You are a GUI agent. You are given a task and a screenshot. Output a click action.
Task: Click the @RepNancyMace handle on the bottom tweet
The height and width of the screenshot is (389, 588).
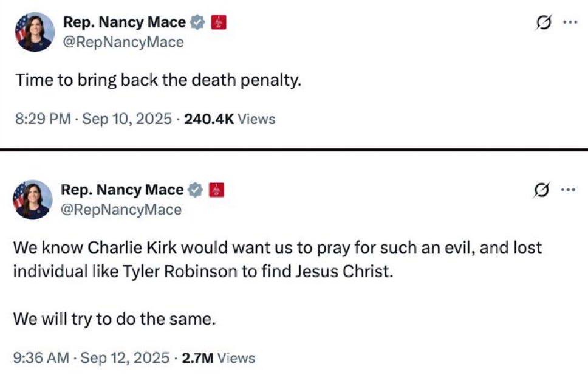(121, 210)
